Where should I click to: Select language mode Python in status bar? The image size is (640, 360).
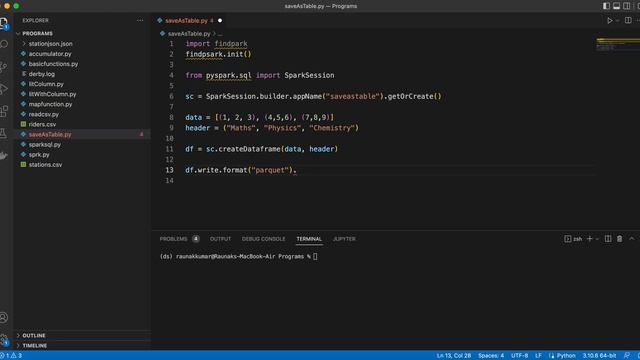pos(566,356)
